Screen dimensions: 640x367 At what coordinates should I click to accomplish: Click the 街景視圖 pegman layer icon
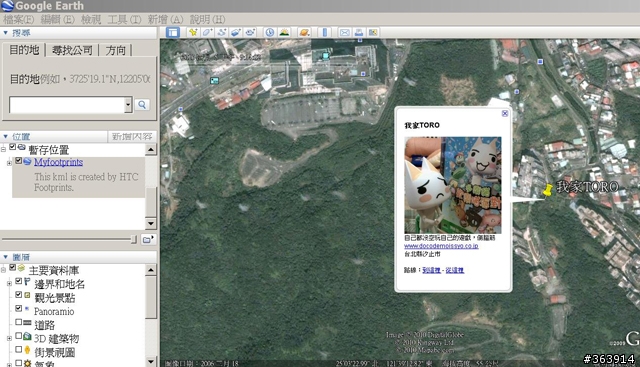pos(27,350)
